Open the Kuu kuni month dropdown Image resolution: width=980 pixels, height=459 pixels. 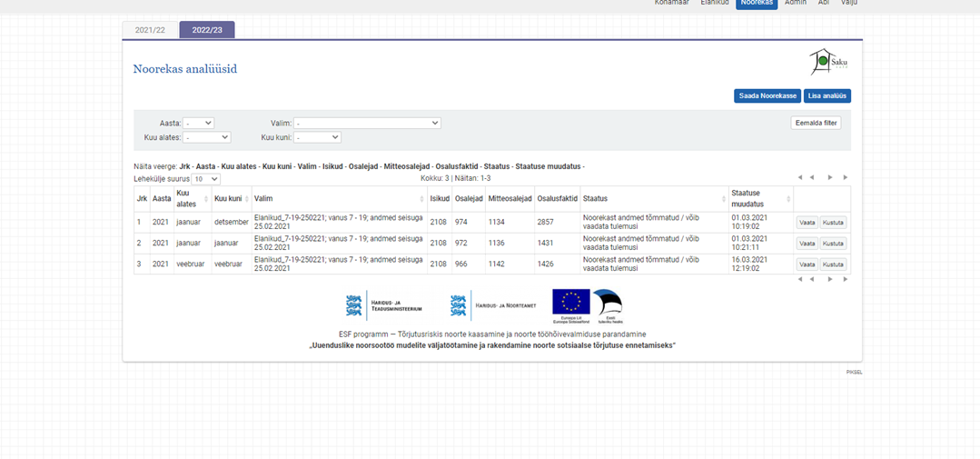(317, 137)
